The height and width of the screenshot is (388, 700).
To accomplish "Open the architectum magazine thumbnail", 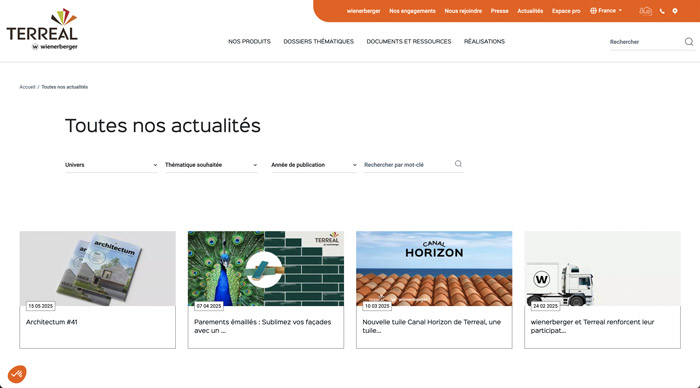I will point(97,268).
